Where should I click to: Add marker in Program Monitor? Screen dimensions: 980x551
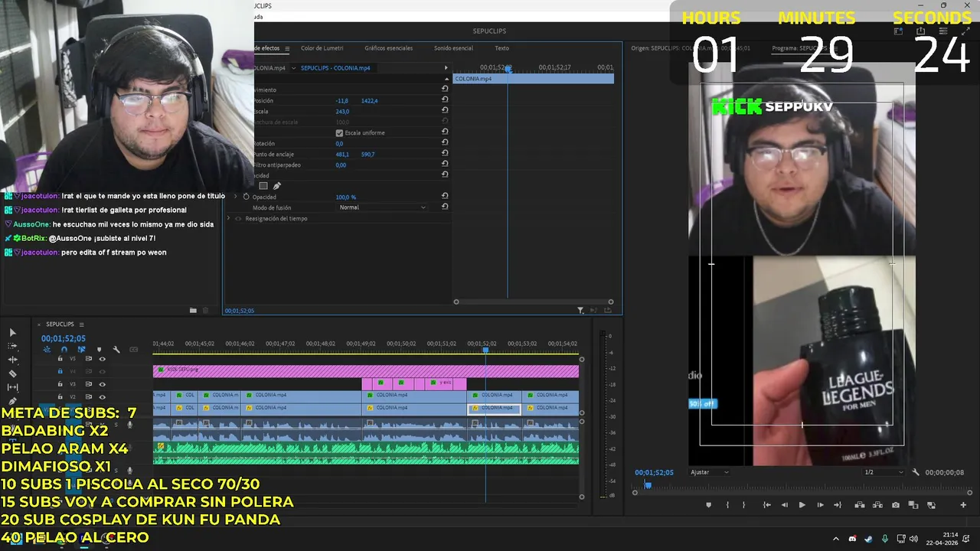(709, 505)
